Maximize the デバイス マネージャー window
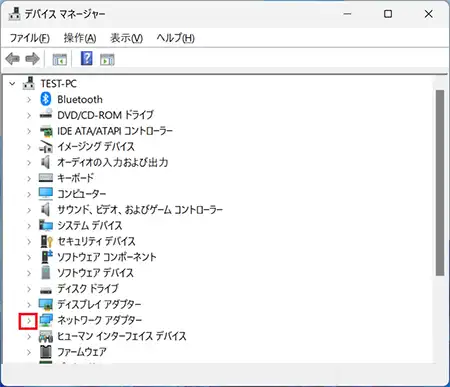450x387 pixels. [x=388, y=14]
